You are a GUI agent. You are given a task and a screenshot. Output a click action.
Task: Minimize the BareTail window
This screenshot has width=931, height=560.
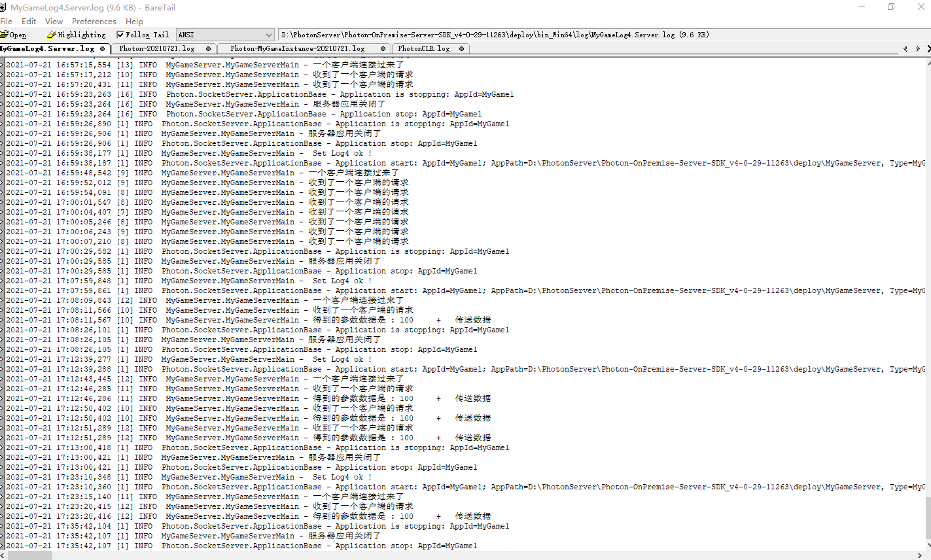861,7
